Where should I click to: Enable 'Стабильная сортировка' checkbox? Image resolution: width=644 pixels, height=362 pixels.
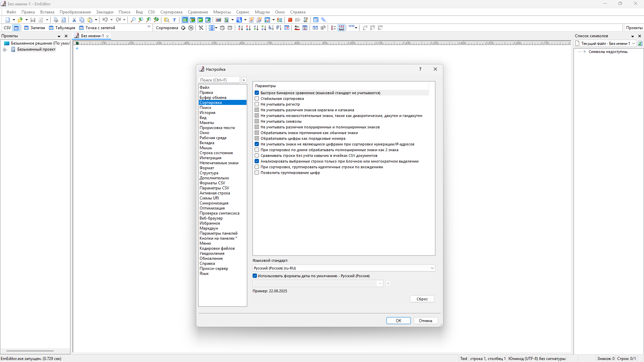[257, 99]
